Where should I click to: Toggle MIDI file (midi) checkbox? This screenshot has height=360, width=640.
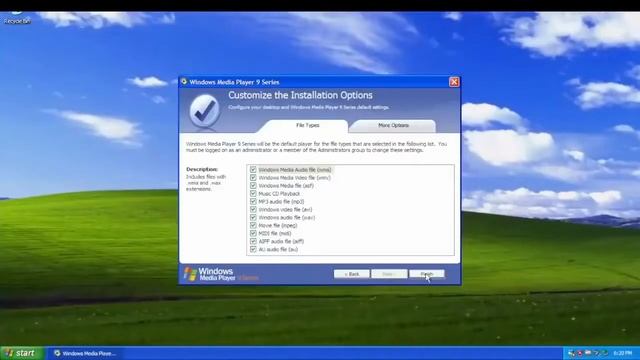[253, 233]
